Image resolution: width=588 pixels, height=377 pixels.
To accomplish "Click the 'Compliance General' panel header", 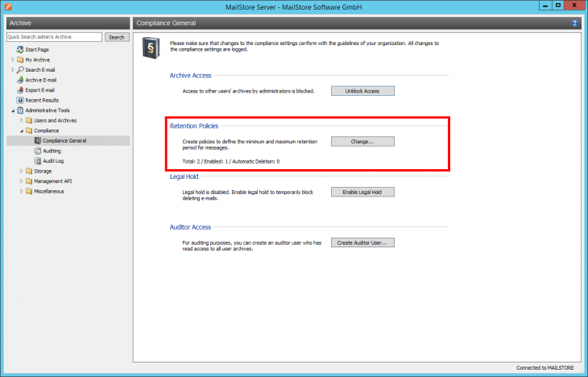I will click(357, 23).
